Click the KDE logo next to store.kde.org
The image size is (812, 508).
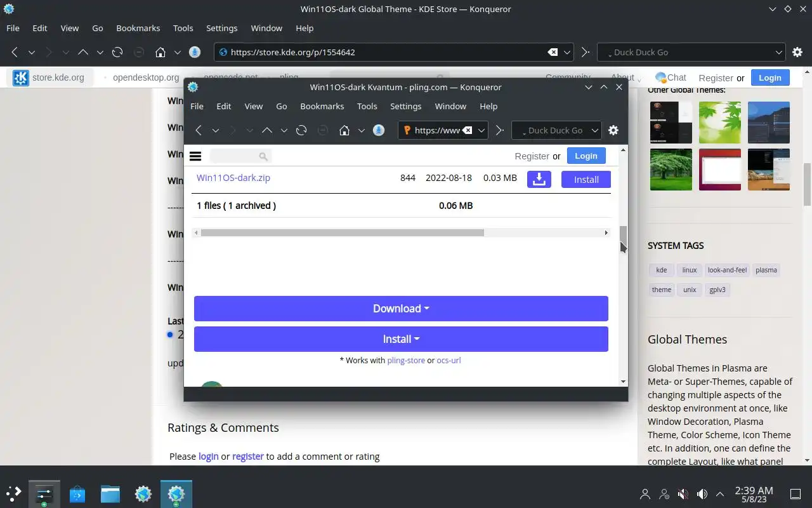[21, 77]
